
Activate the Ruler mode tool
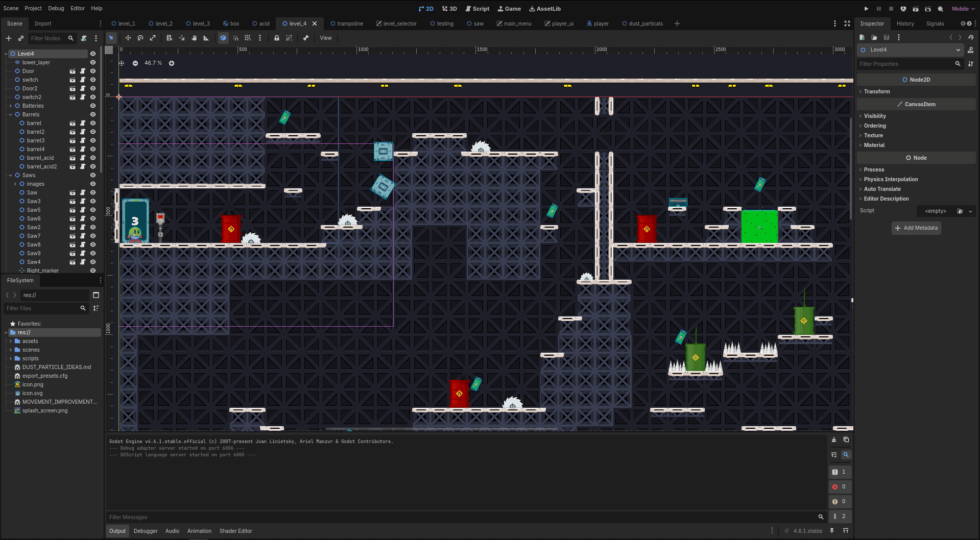click(206, 38)
